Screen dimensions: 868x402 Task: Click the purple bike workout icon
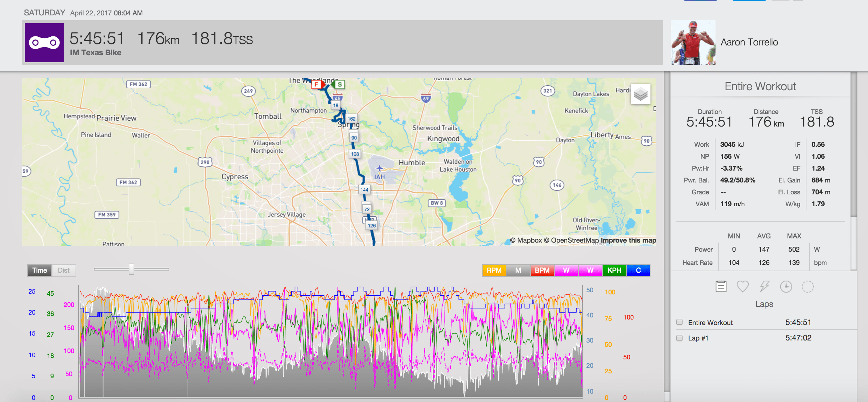tap(44, 43)
